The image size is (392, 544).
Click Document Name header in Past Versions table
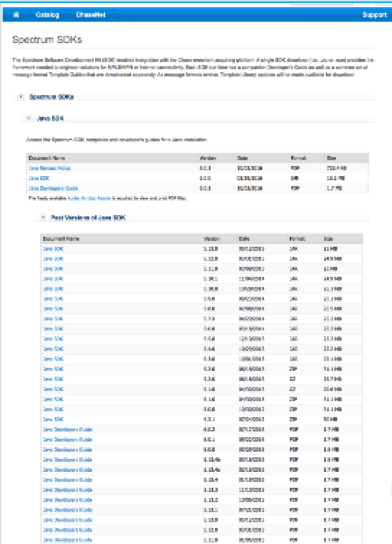point(61,239)
